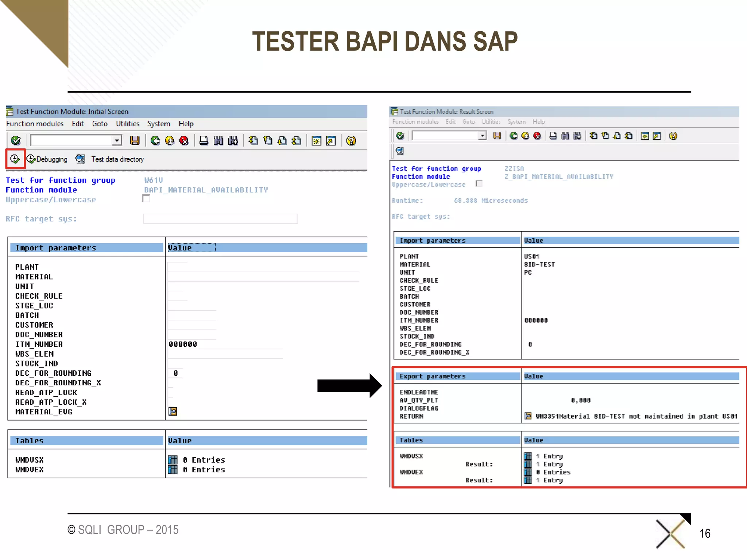Click the yellow Exit icon in Initial Screen
The height and width of the screenshot is (560, 747).
170,140
